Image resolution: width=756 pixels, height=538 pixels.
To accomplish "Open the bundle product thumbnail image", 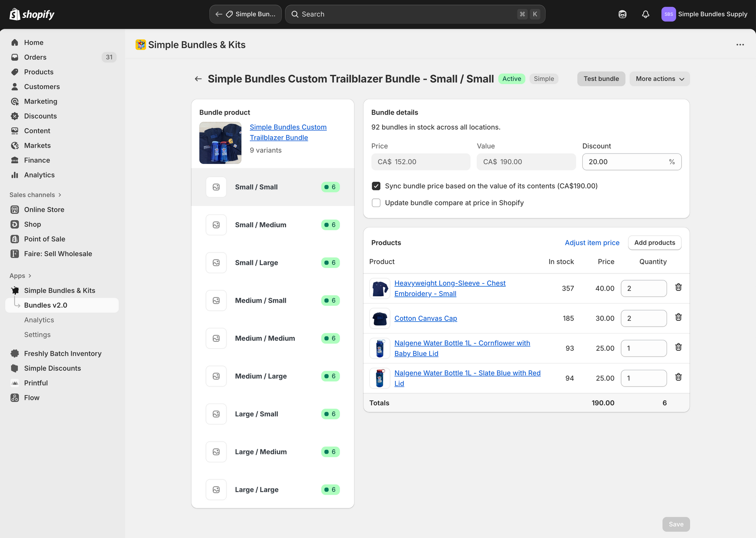I will coord(220,143).
